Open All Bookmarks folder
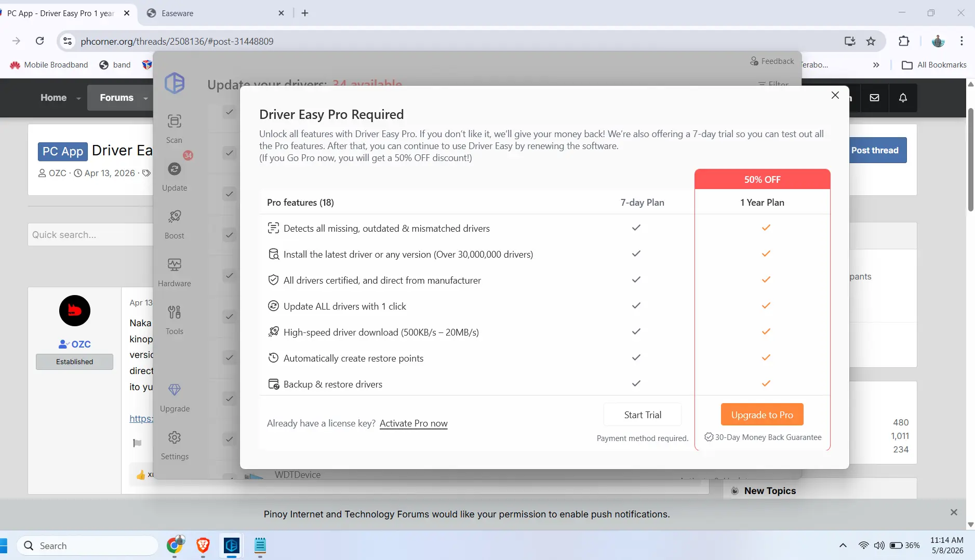 (934, 65)
